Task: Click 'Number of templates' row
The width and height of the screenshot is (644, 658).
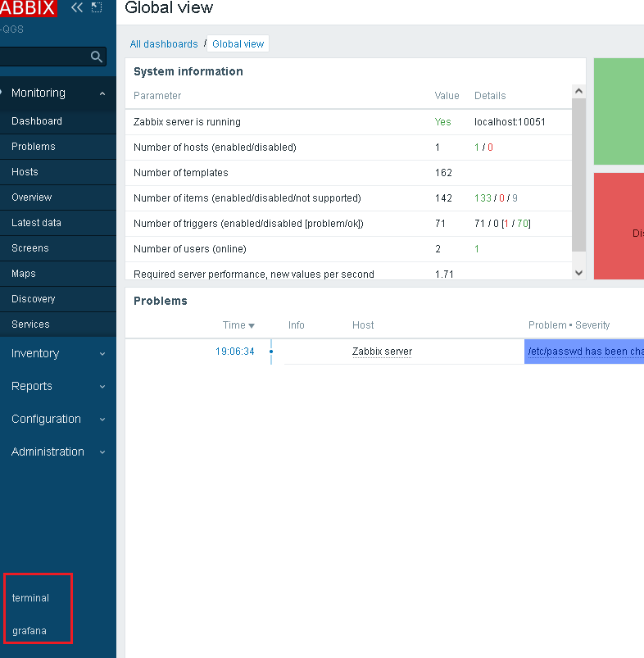Action: tap(349, 173)
